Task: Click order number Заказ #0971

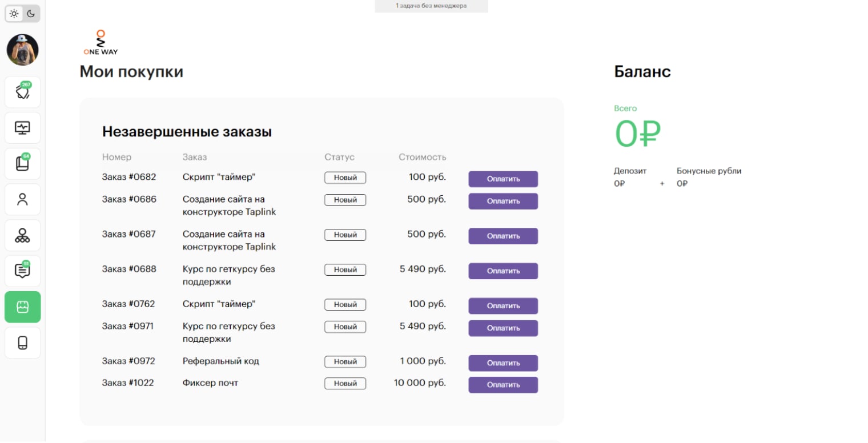Action: click(128, 326)
